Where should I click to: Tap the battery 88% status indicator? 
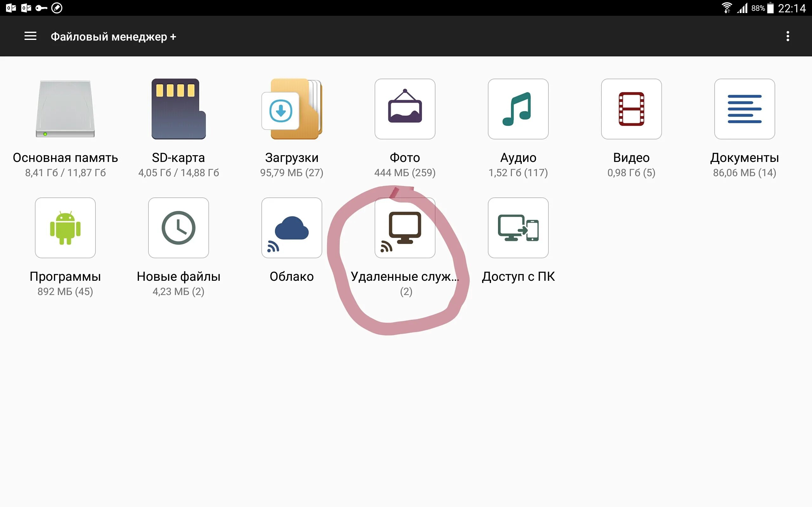pos(762,8)
